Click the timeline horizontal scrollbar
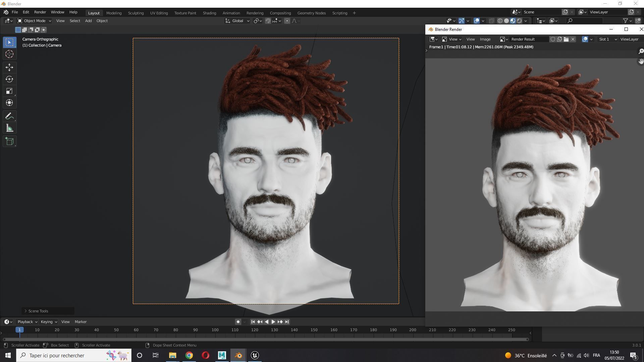Viewport: 644px width, 362px height. pos(266,340)
